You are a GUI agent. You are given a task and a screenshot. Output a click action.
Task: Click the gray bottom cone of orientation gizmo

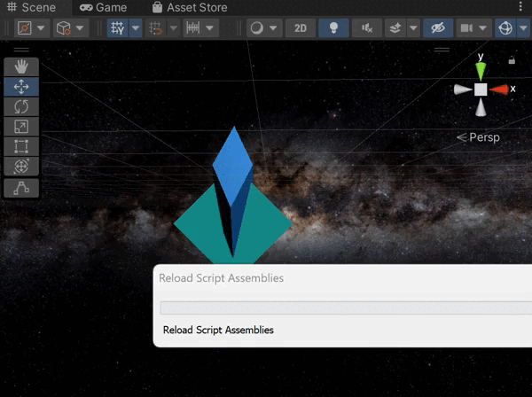481,107
